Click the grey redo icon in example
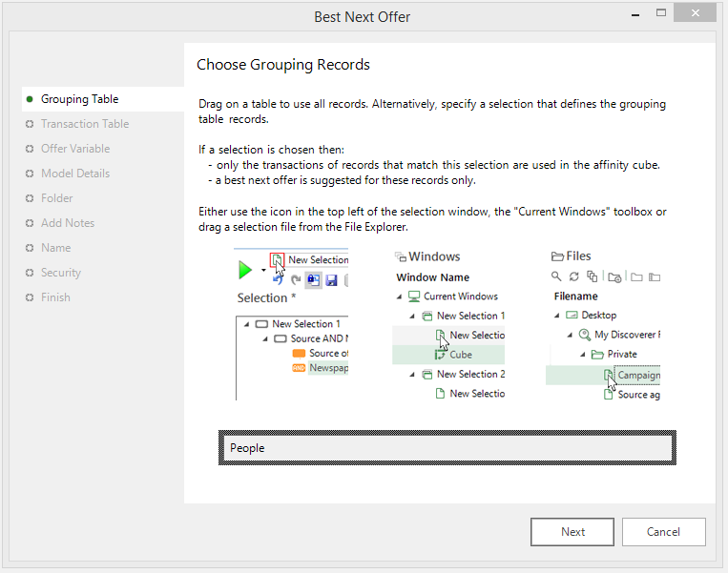The image size is (728, 573). (295, 279)
